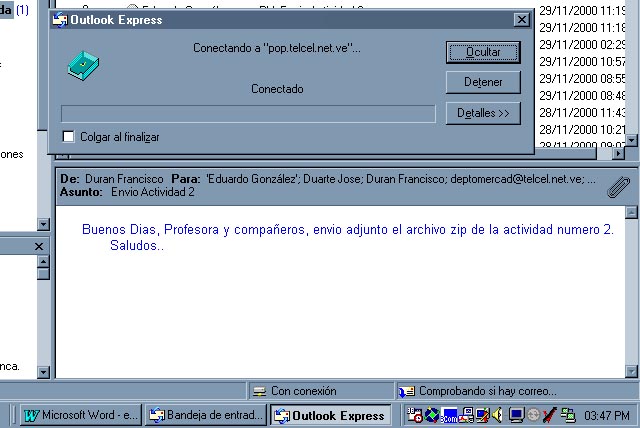
Task: Open the display settings tray icon with the pencil
Action: pyautogui.click(x=482, y=415)
